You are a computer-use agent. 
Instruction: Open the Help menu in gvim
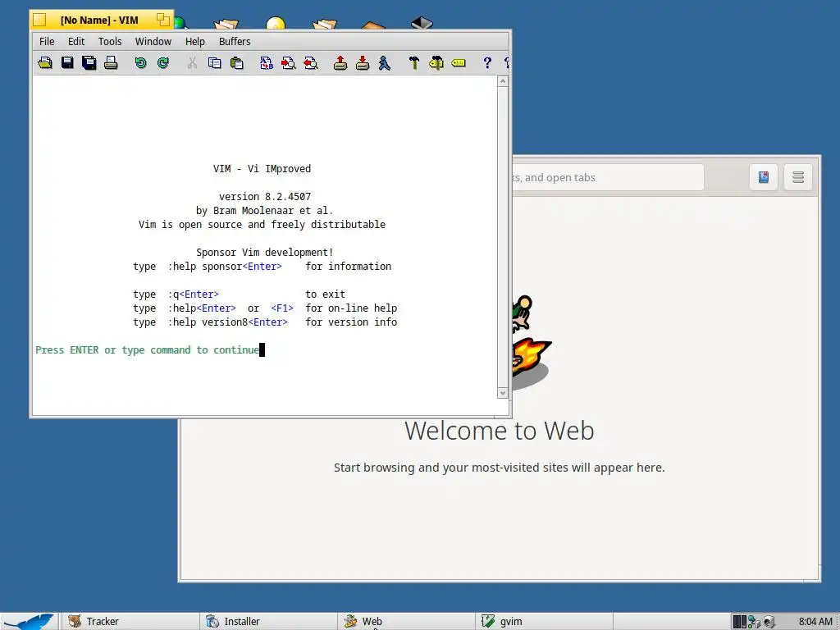[195, 41]
